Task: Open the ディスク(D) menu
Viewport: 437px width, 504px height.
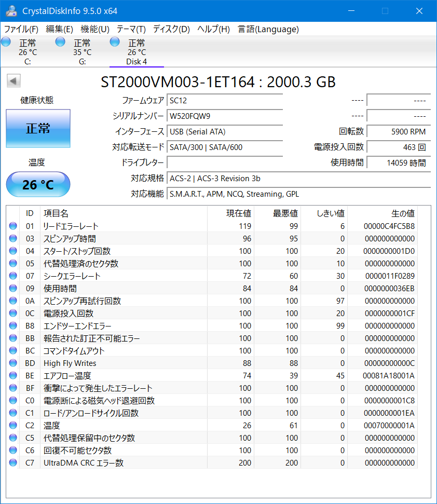Action: pyautogui.click(x=171, y=29)
